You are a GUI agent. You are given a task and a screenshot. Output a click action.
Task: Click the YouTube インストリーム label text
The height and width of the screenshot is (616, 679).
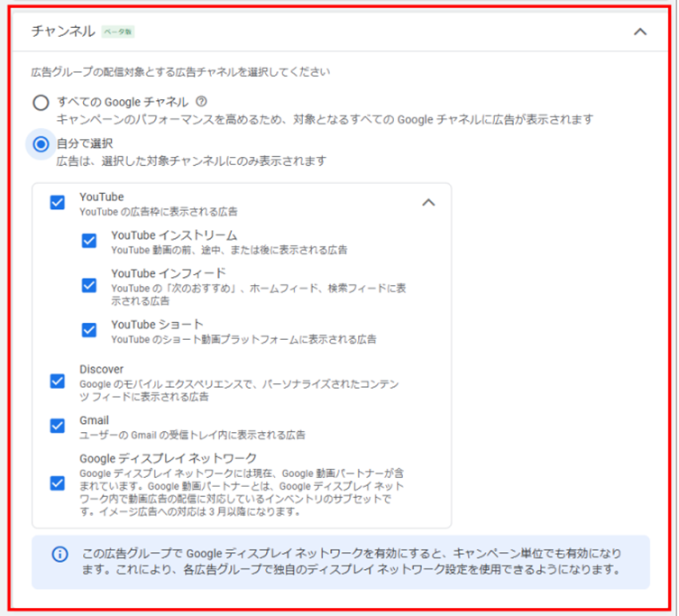click(174, 235)
